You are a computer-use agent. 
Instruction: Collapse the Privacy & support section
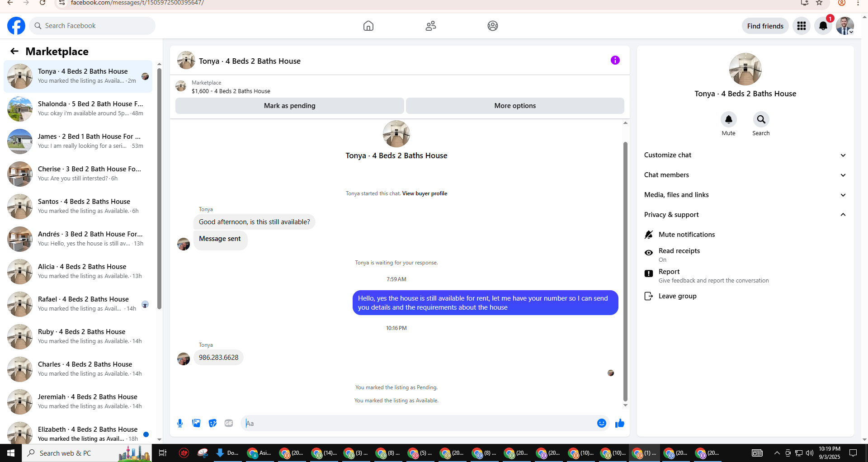tap(745, 215)
